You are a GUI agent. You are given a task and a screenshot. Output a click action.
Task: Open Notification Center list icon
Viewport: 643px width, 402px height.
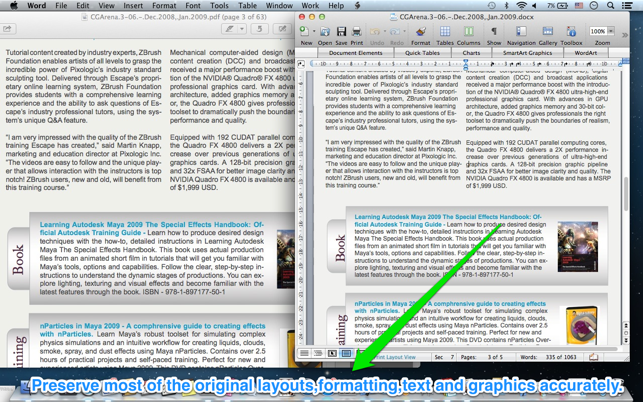(x=627, y=6)
